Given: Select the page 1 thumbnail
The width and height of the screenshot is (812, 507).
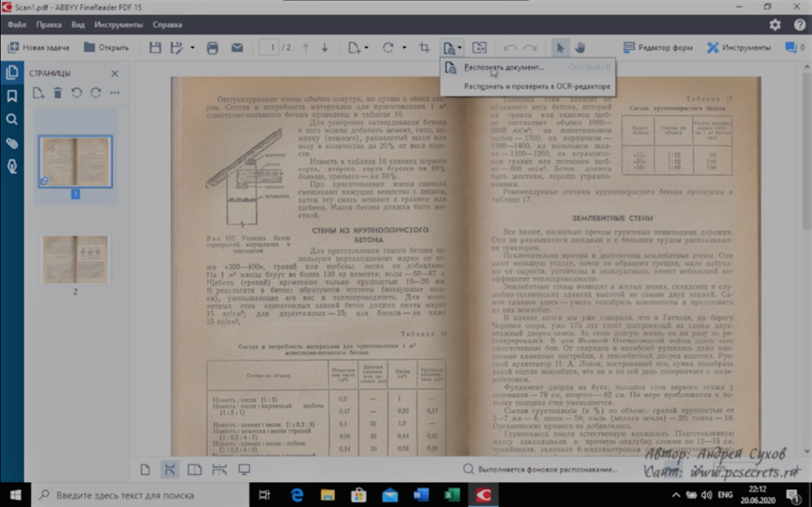Looking at the screenshot, I should pyautogui.click(x=75, y=162).
